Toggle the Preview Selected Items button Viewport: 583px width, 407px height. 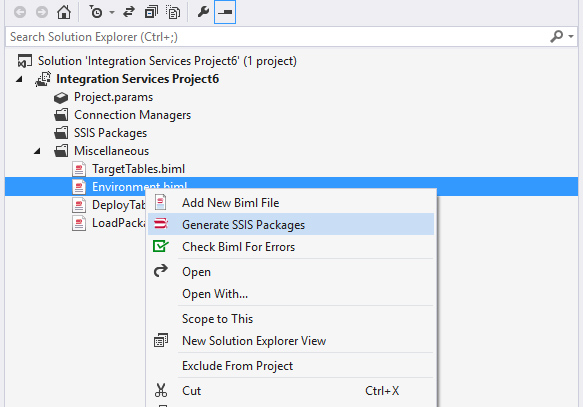pyautogui.click(x=225, y=12)
